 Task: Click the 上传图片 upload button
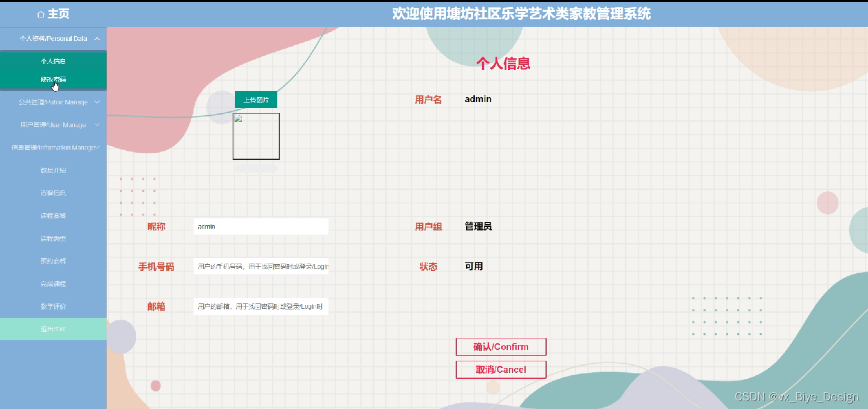[256, 100]
